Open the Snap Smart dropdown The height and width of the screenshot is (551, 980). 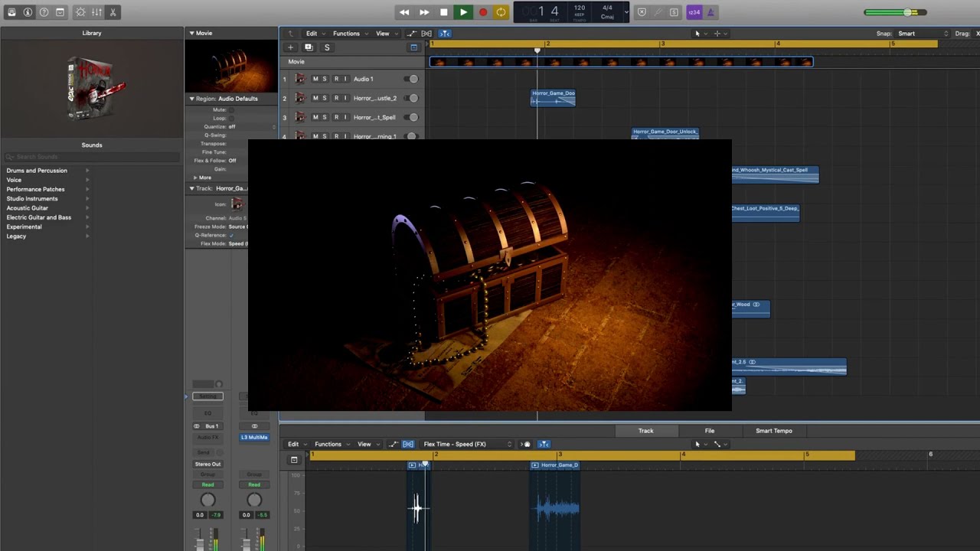923,34
